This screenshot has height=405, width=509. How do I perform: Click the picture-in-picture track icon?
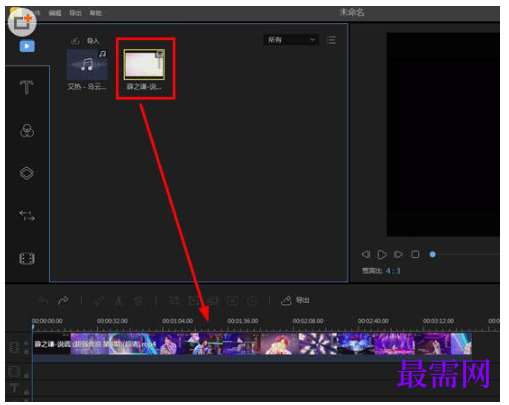click(x=14, y=371)
